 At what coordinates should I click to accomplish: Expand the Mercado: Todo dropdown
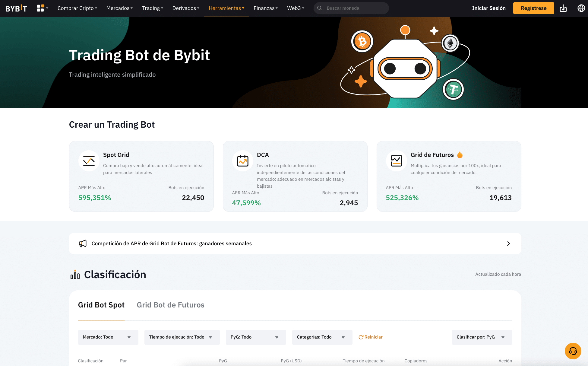coord(108,337)
